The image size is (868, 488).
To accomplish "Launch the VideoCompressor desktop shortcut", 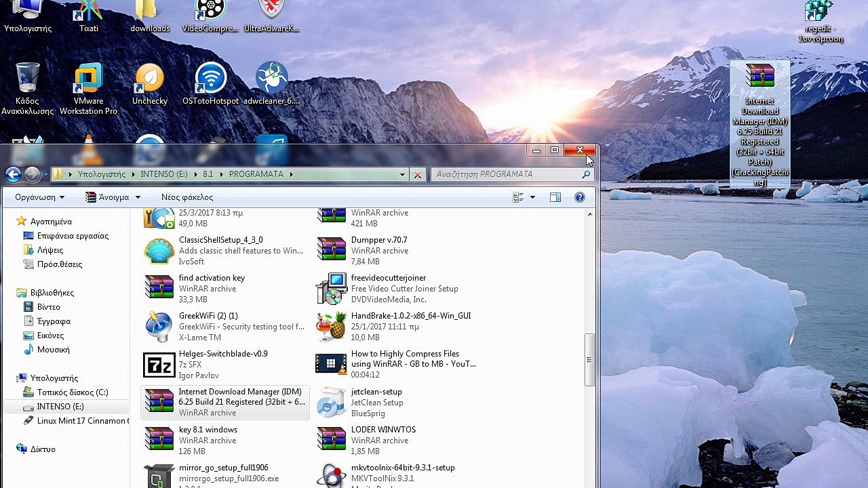I will coord(210,17).
